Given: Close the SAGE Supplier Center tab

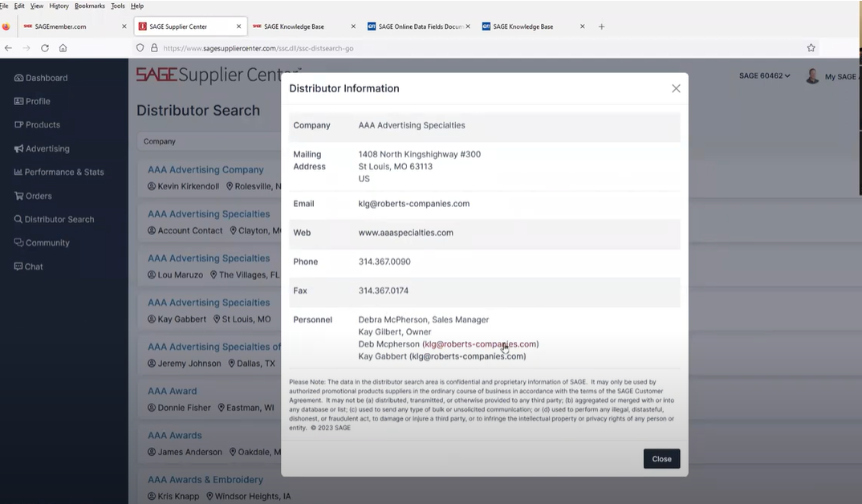Looking at the screenshot, I should coord(238,26).
